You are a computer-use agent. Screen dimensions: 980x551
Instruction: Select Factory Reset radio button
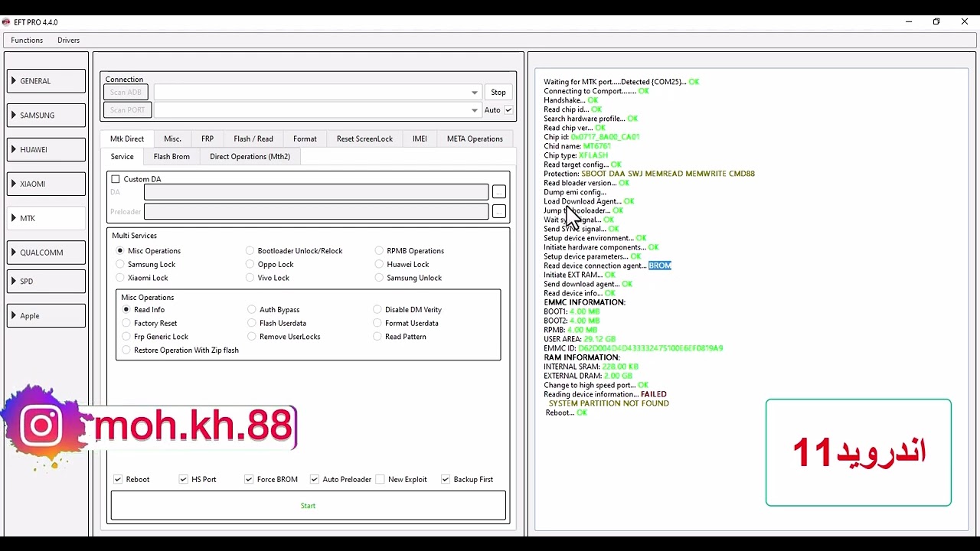point(126,323)
